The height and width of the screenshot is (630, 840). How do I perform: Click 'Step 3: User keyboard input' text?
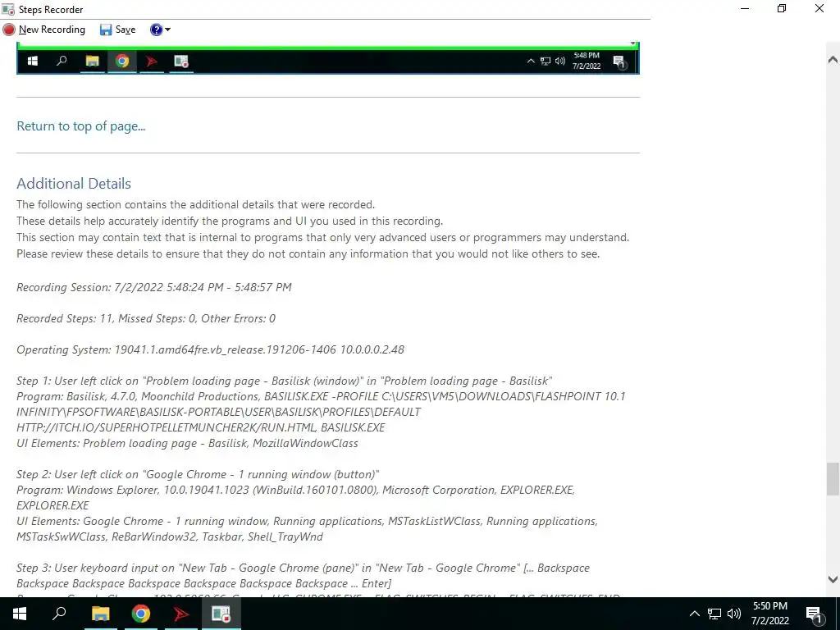pos(304,575)
